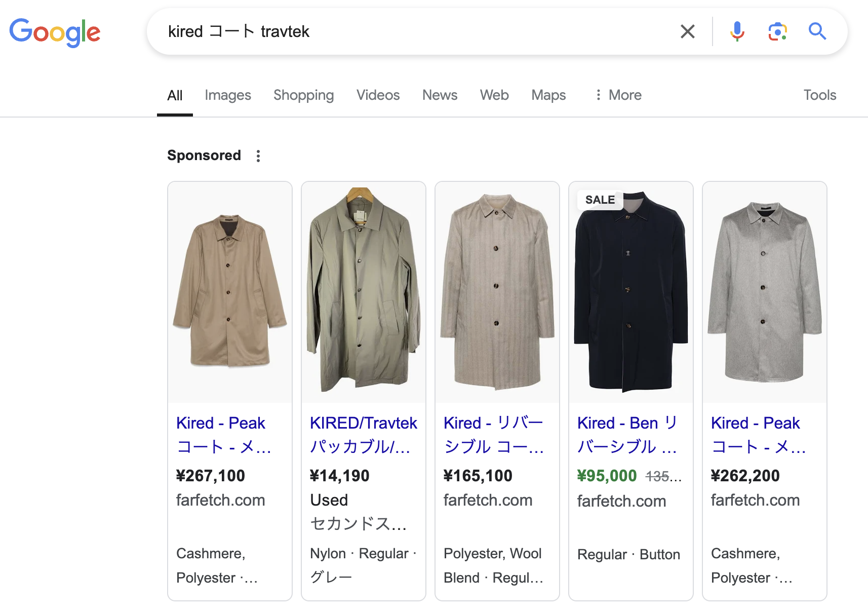The image size is (868, 612).
Task: Switch to the Images tab
Action: (228, 95)
